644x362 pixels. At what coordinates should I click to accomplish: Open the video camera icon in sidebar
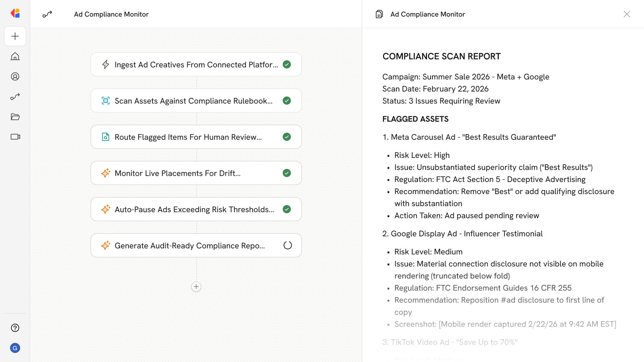(x=15, y=137)
